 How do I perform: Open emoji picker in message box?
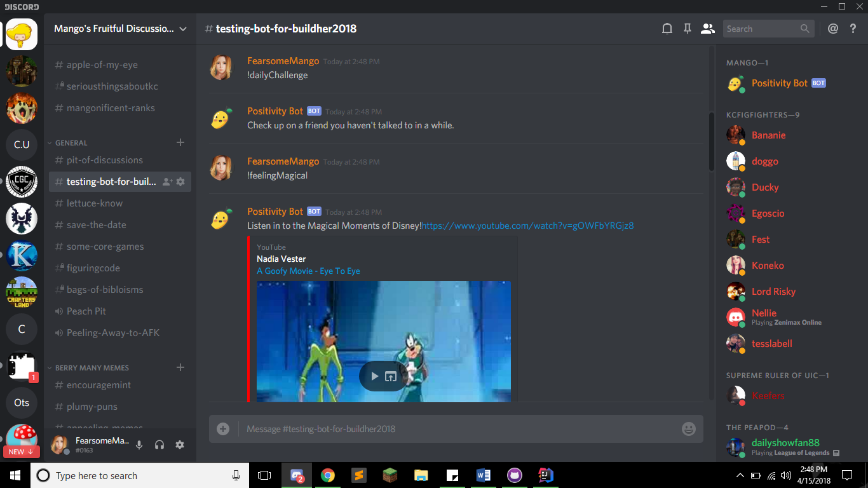pos(689,429)
